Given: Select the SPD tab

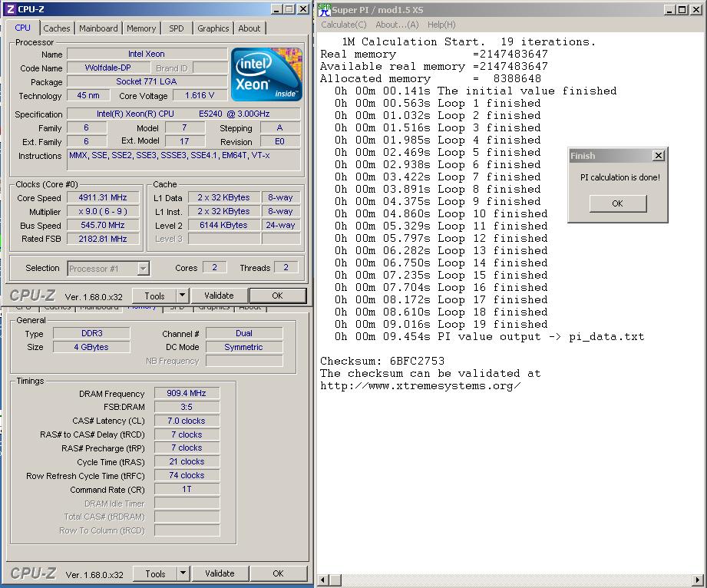Looking at the screenshot, I should pyautogui.click(x=177, y=28).
